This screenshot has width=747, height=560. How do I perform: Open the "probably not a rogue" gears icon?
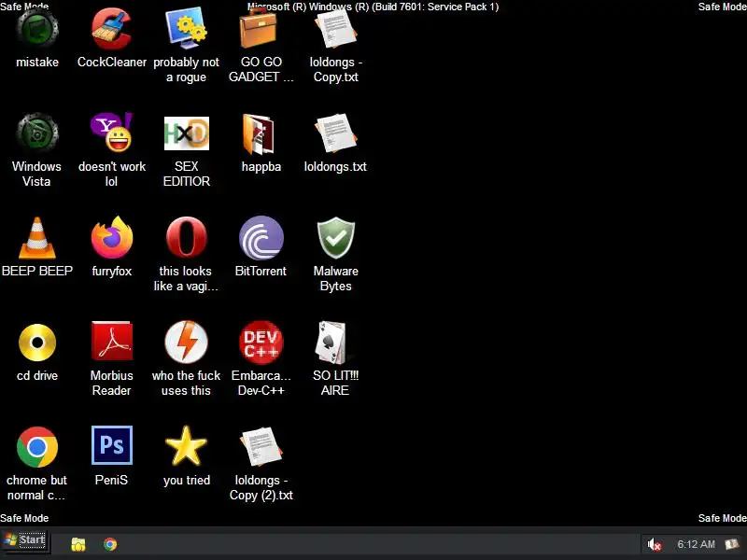(186, 28)
